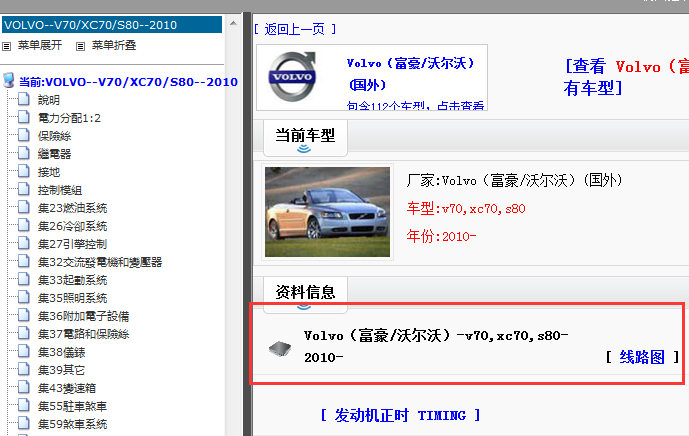The height and width of the screenshot is (436, 689).
Task: Open 集55駐車煞車 in the tree
Action: (x=73, y=406)
